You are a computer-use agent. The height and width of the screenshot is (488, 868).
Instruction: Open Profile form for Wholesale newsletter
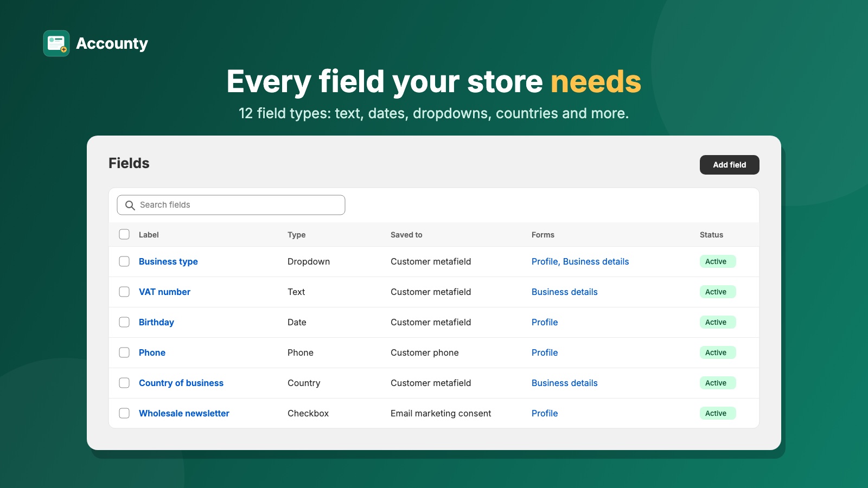545,413
